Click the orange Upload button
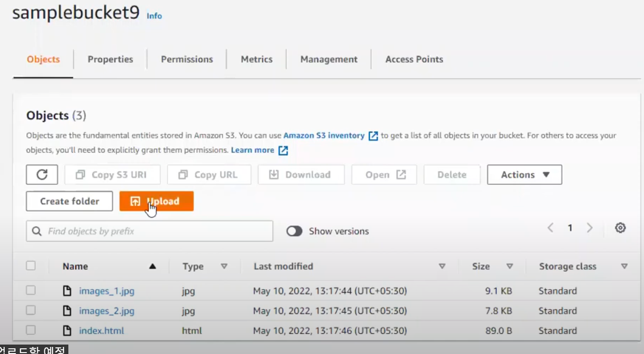Viewport: 644px width, 354px height. 157,201
